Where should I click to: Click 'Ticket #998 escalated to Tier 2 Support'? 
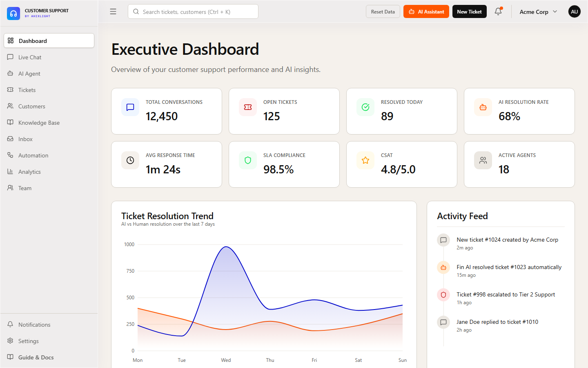[x=506, y=295]
